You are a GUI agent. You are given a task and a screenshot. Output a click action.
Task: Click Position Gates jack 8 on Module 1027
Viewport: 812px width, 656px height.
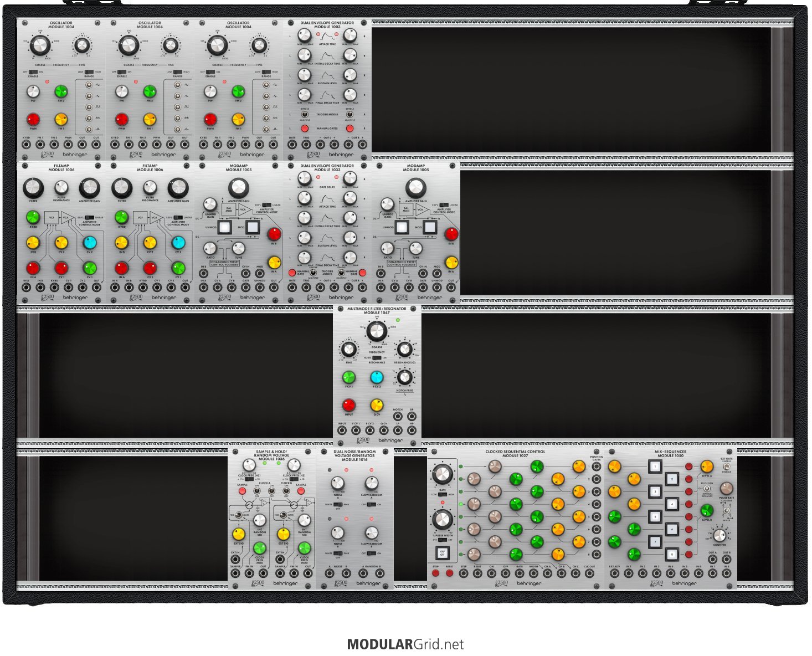point(596,555)
